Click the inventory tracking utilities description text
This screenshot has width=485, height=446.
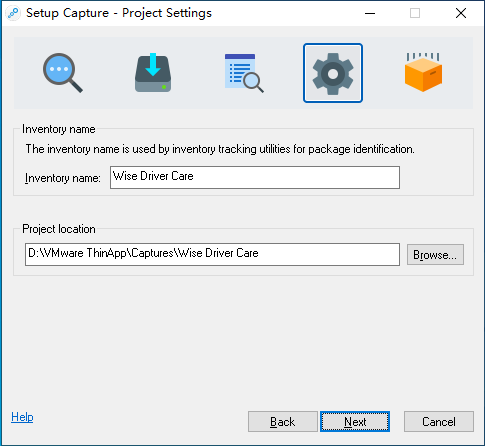(x=220, y=149)
